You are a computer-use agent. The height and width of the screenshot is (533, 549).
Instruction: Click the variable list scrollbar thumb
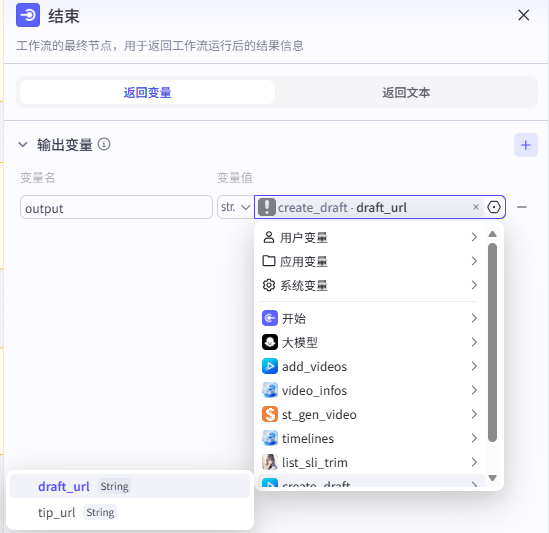[x=492, y=342]
